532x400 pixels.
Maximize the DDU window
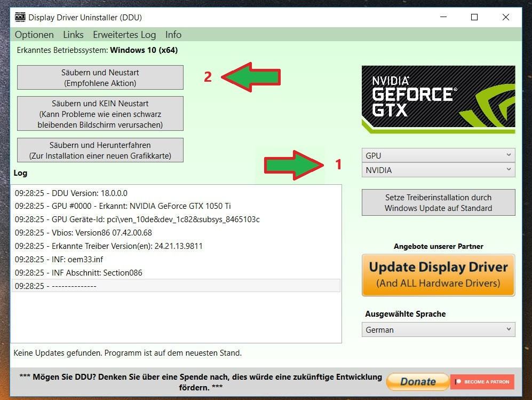coord(474,17)
